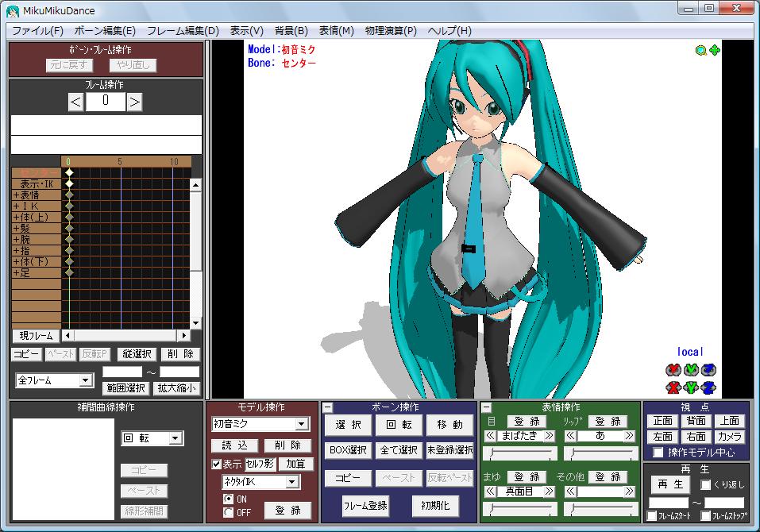
Task: Open the フレーム編集(D) menu
Action: tap(183, 31)
